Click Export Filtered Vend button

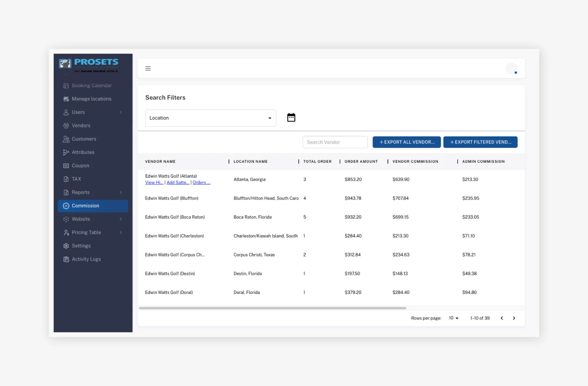480,142
